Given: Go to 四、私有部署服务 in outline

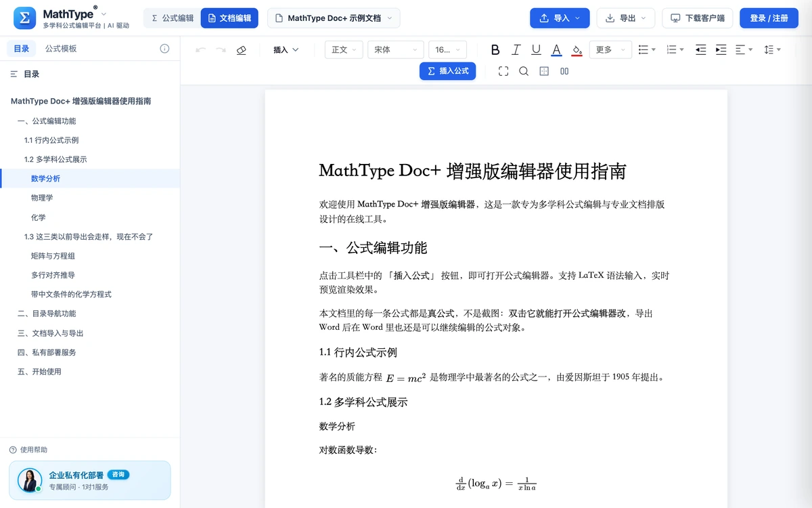Looking at the screenshot, I should point(47,352).
